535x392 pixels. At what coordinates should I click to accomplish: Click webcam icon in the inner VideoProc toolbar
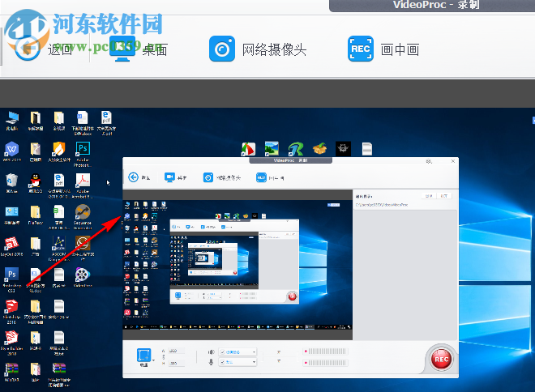(x=208, y=177)
